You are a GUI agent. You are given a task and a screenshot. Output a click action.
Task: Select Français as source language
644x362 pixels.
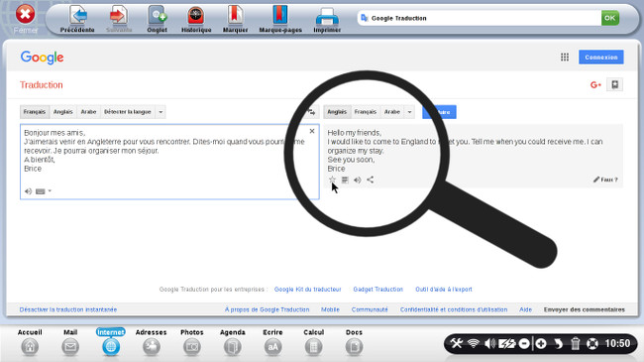(x=35, y=112)
